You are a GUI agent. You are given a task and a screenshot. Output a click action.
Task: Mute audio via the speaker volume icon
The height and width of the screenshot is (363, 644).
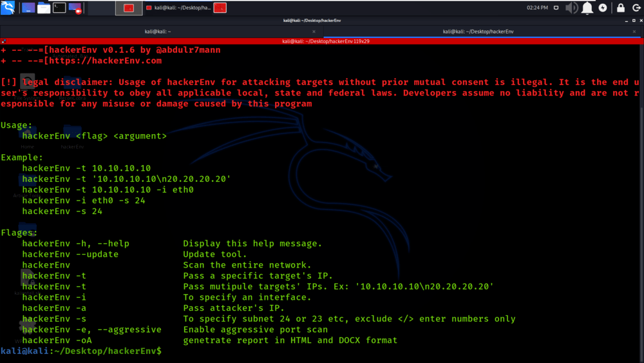coord(571,8)
